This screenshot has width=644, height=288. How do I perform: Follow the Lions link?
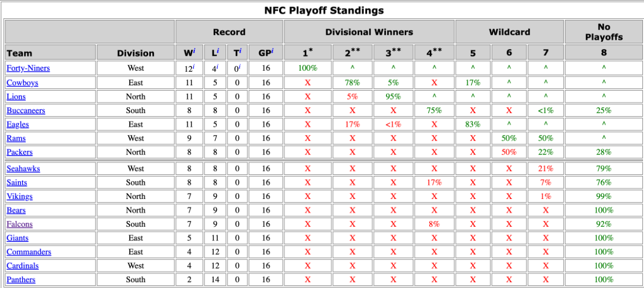tap(16, 97)
